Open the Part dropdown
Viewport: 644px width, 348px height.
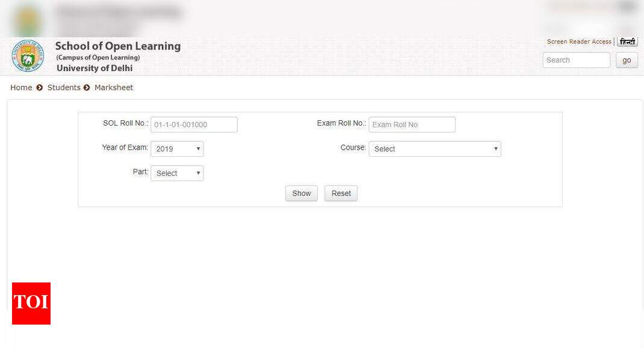coord(177,173)
